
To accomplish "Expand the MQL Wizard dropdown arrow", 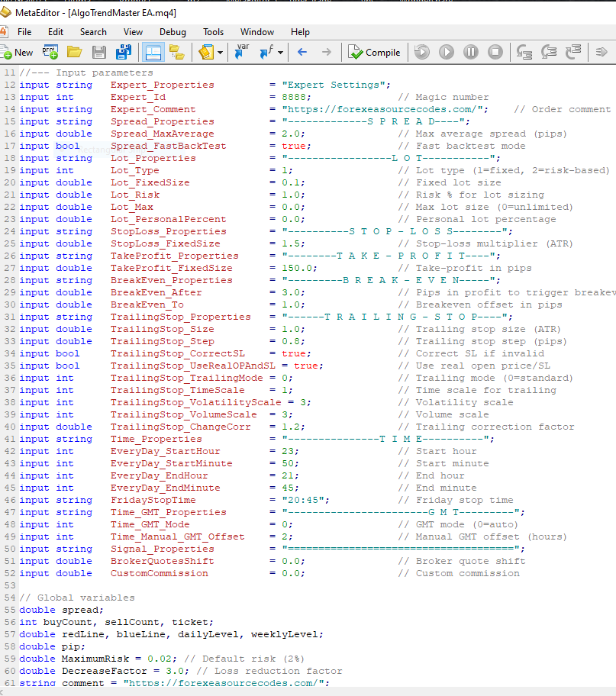I will [221, 53].
